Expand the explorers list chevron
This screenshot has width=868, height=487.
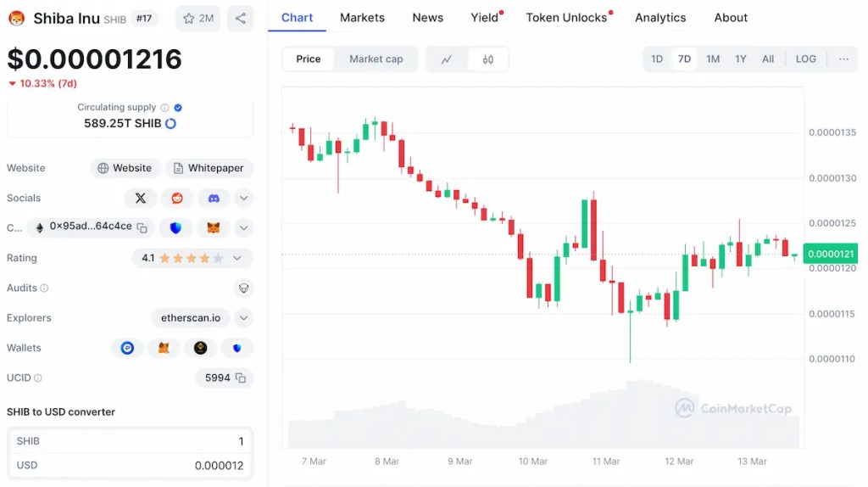coord(244,318)
